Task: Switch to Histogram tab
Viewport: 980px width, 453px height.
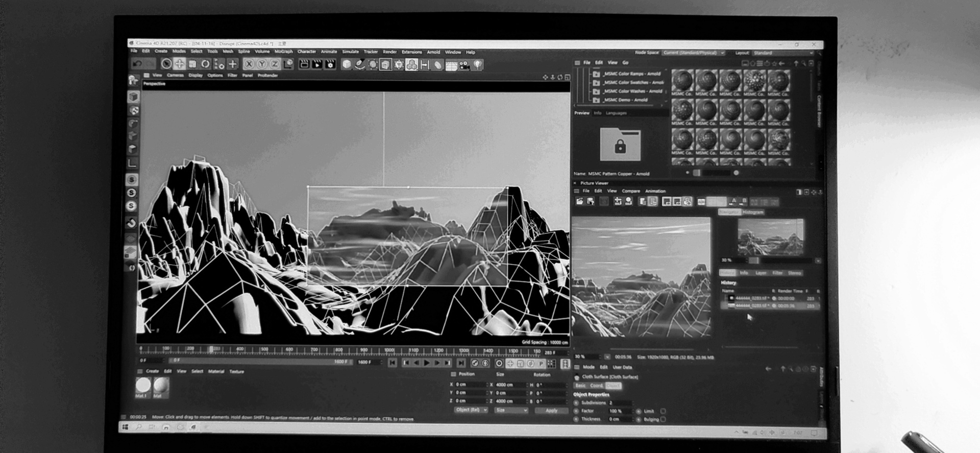Action: click(753, 212)
